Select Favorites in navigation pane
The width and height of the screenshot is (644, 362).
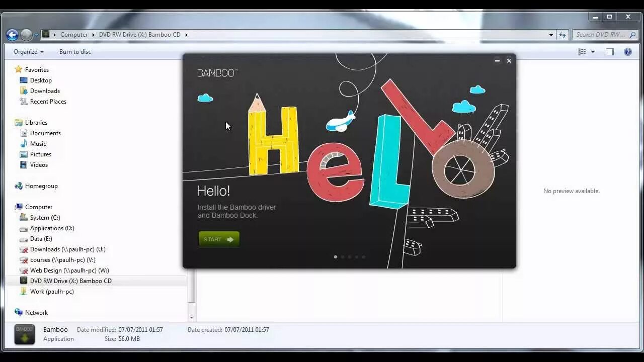point(37,70)
